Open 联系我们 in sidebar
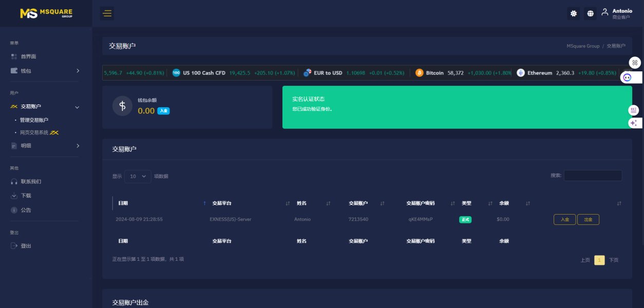The height and width of the screenshot is (308, 644). pyautogui.click(x=31, y=182)
